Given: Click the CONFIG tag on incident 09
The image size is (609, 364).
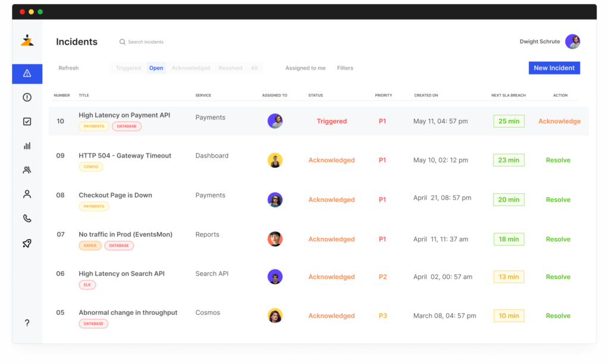Looking at the screenshot, I should click(x=91, y=167).
